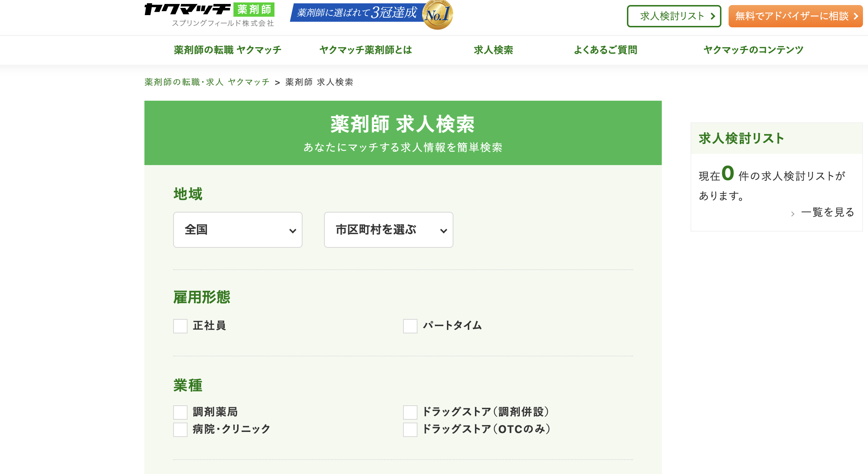
Task: Click the ヤクマッチ薬剤師 logo
Action: pyautogui.click(x=209, y=10)
